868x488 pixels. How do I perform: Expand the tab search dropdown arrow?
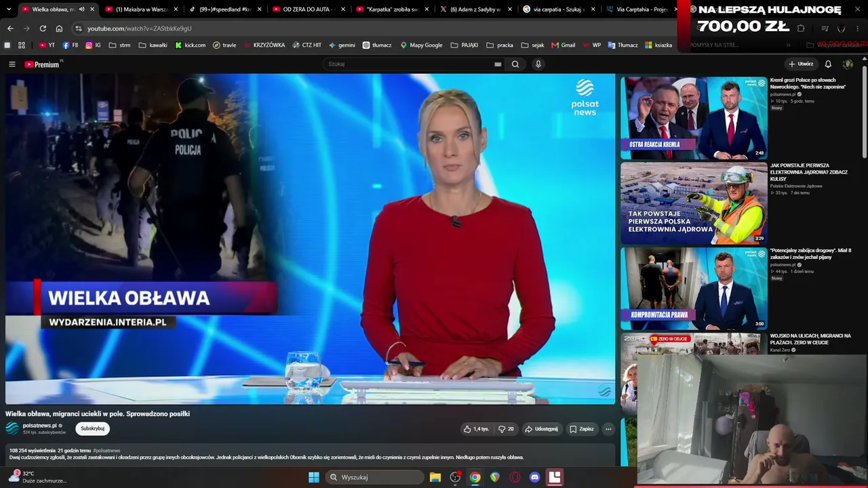(x=9, y=9)
